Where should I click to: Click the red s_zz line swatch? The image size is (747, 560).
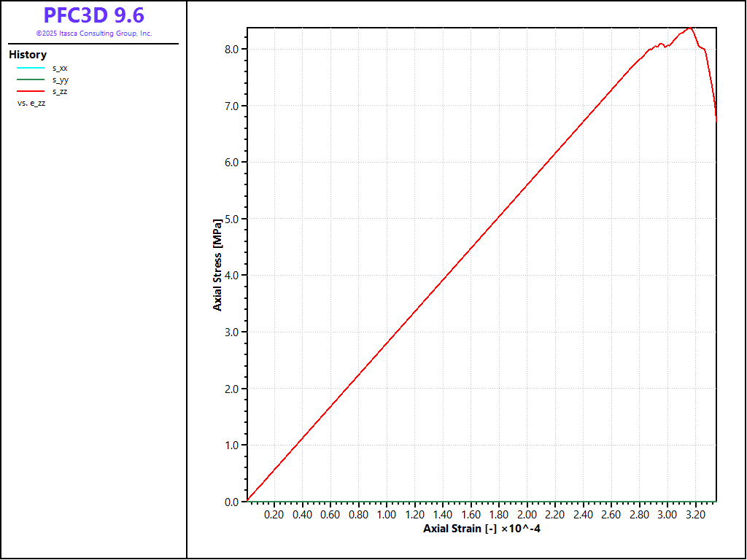click(x=31, y=91)
